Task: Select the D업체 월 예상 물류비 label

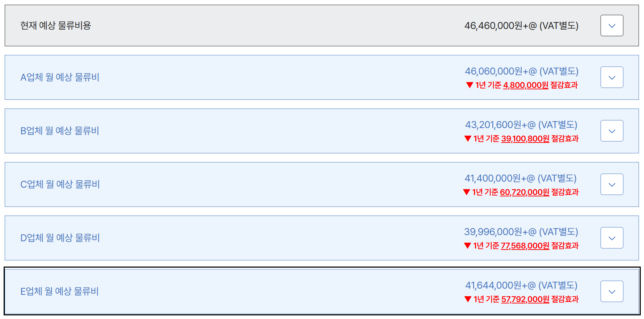Action: tap(60, 238)
